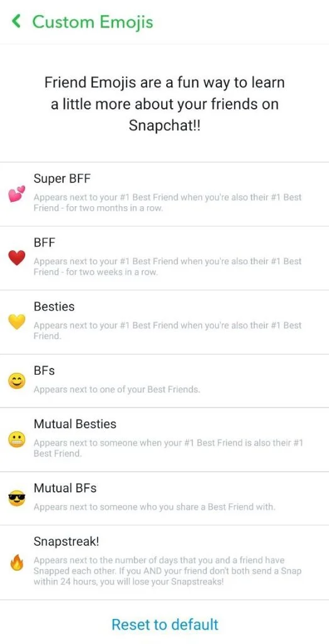Open the Super BFF row title
Screen dimensions: 329x644
pyautogui.click(x=62, y=179)
